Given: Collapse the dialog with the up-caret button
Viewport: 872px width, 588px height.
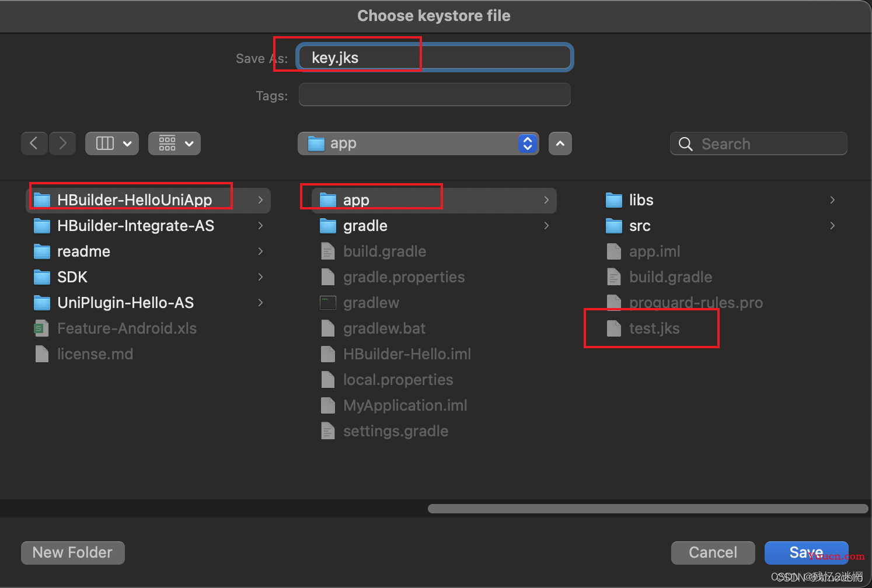Looking at the screenshot, I should pyautogui.click(x=560, y=143).
